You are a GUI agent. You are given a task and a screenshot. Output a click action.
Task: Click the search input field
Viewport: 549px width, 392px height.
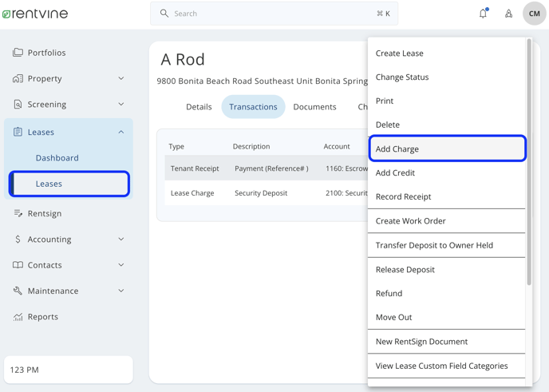tap(274, 14)
